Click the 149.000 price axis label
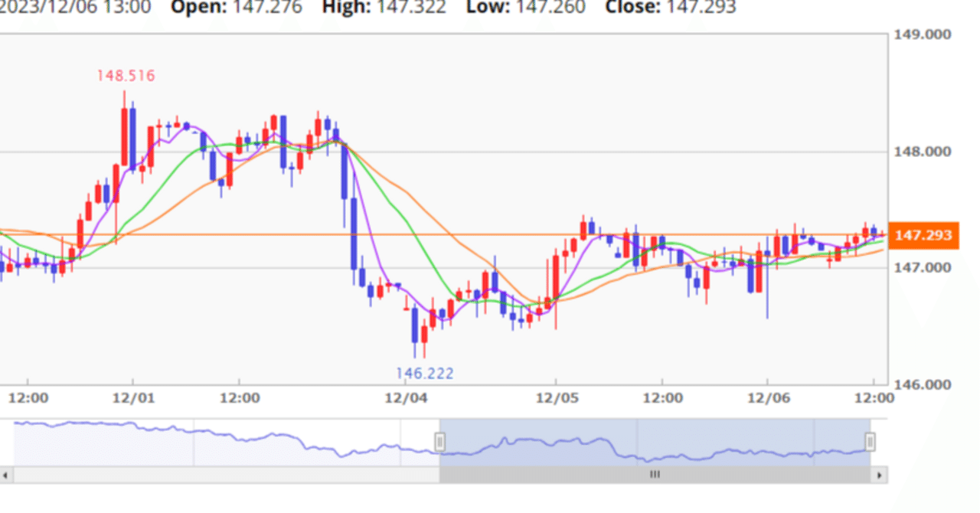The height and width of the screenshot is (513, 980). pos(923,34)
